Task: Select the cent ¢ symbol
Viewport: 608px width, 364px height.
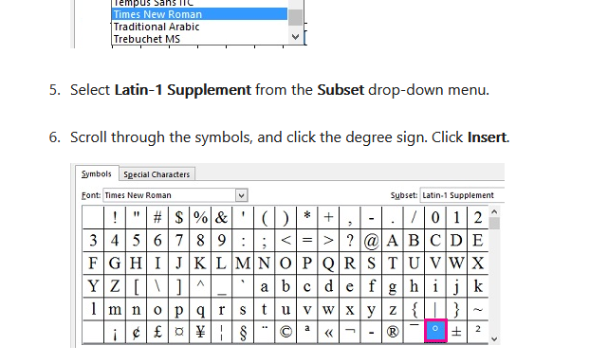Action: point(136,332)
